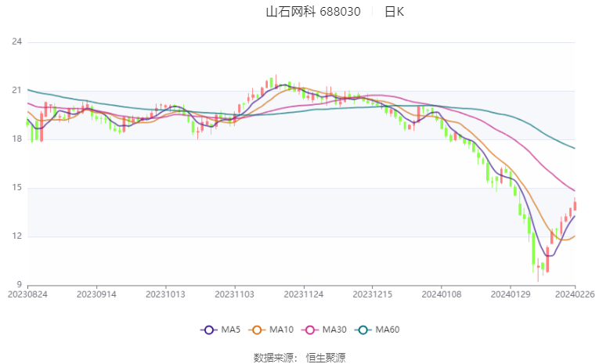
Task: Select the 日K period label
Action: [x=394, y=12]
